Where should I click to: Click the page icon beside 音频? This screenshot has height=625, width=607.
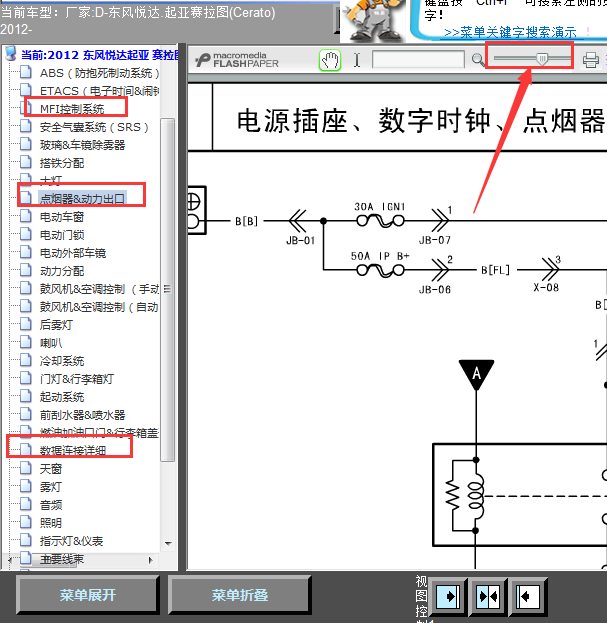pos(26,504)
